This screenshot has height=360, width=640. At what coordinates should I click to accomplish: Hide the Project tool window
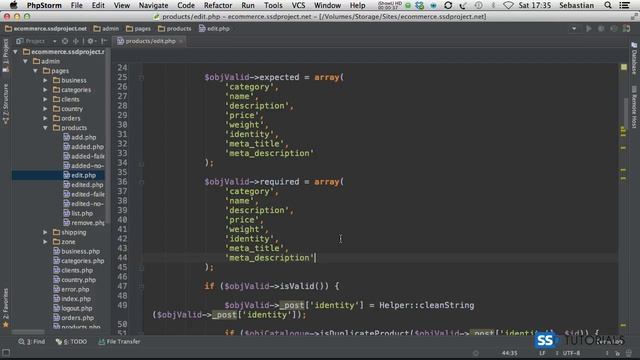click(x=104, y=41)
